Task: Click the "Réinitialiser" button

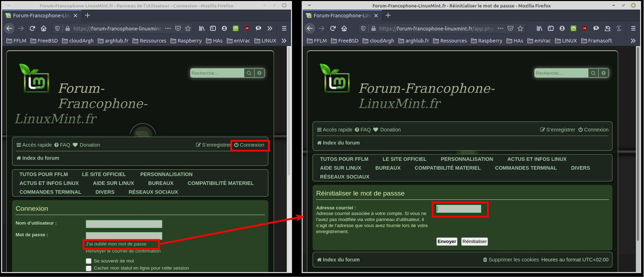Action: [475, 242]
